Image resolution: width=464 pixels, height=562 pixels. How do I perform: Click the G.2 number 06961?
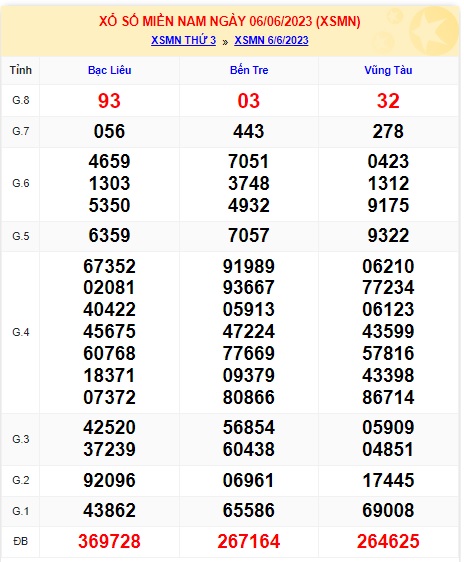(x=249, y=480)
